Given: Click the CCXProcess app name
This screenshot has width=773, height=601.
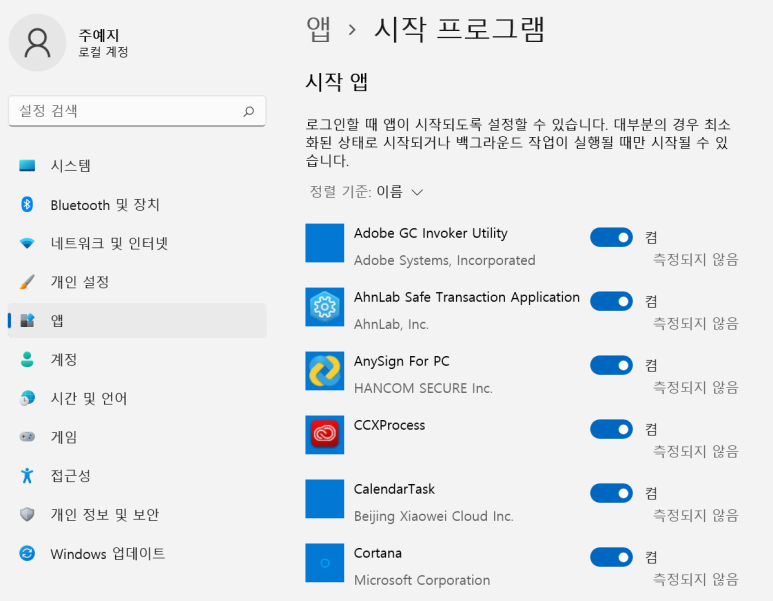Looking at the screenshot, I should pyautogui.click(x=389, y=425).
